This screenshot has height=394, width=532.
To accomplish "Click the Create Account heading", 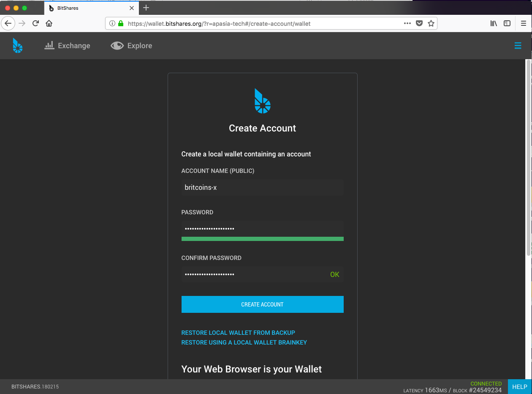I will [x=263, y=128].
